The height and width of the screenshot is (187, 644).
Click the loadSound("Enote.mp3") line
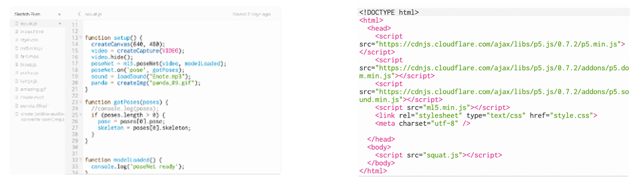pos(141,77)
